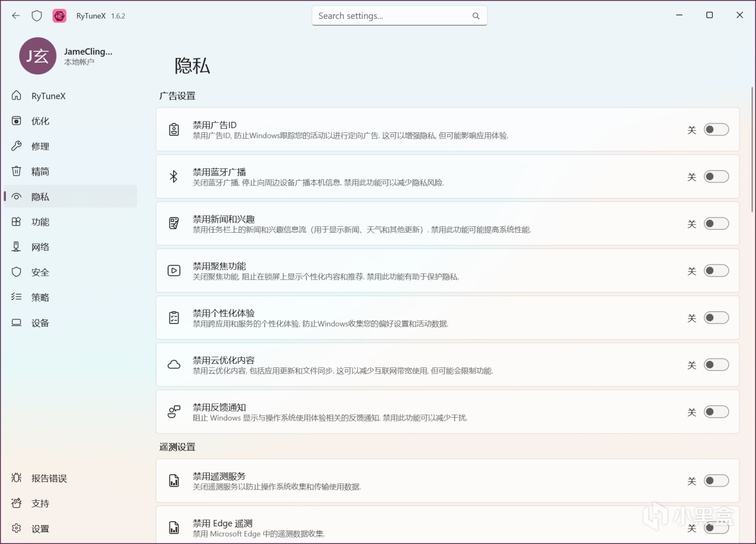Image resolution: width=756 pixels, height=544 pixels.
Task: Click the account name JameCling...
Action: pos(88,51)
